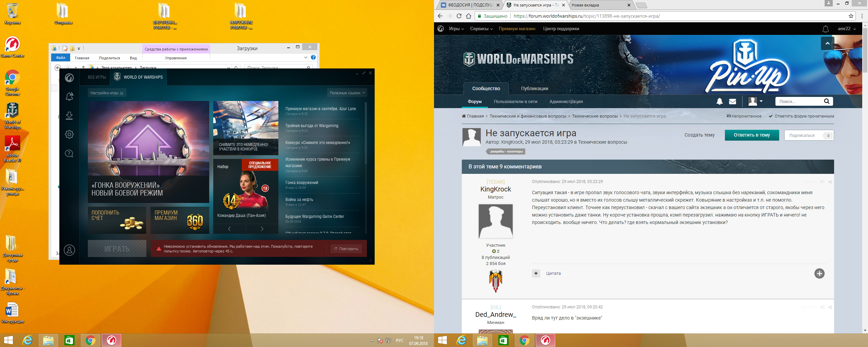Image resolution: width=868 pixels, height=347 pixels.
Task: Click forum notifications bell icon
Action: (x=719, y=101)
